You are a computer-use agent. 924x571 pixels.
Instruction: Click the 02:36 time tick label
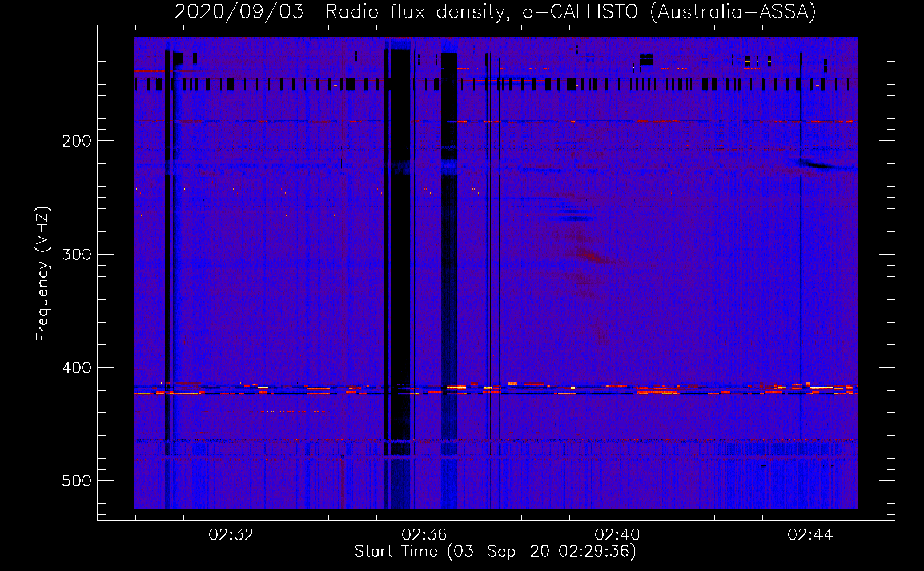424,535
